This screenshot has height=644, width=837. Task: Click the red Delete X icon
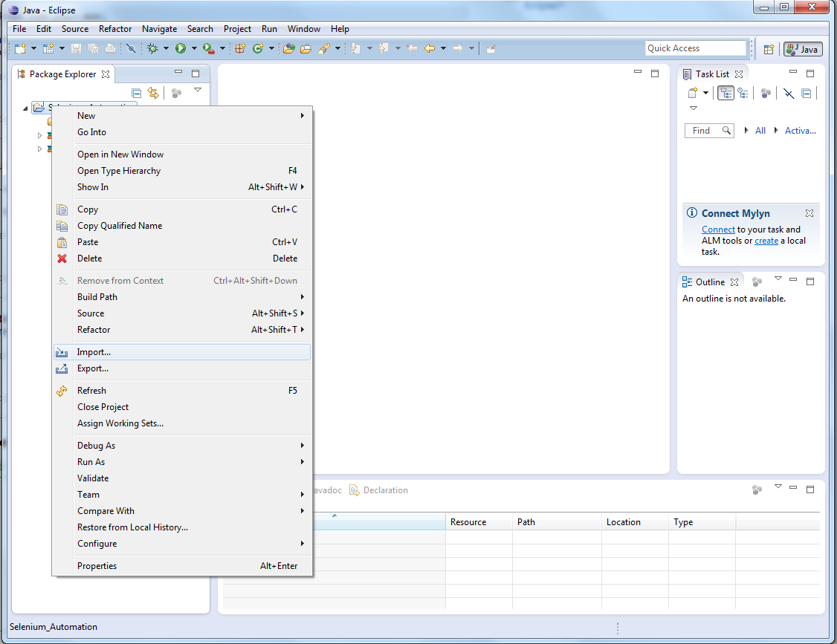click(62, 258)
